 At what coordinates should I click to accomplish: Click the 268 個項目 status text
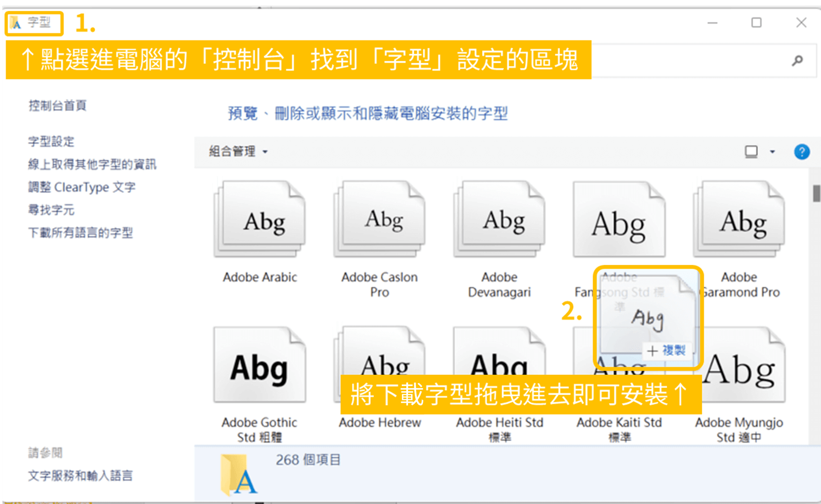click(x=308, y=460)
